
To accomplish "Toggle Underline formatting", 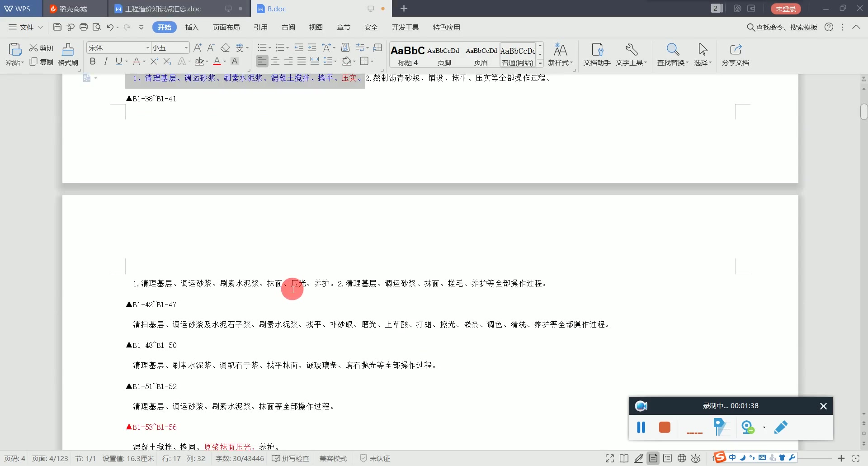I will 118,61.
